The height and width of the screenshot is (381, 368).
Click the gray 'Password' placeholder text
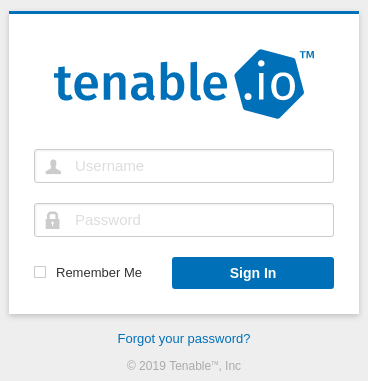pos(108,220)
